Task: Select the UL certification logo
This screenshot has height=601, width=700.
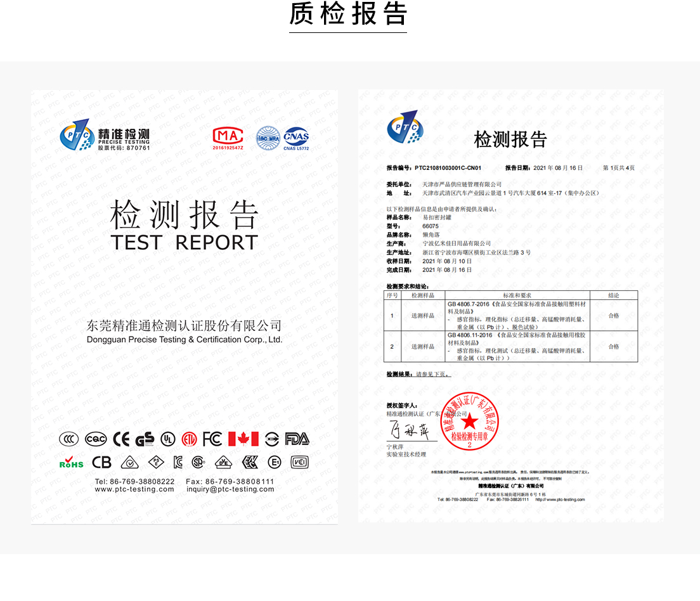Action: (168, 439)
